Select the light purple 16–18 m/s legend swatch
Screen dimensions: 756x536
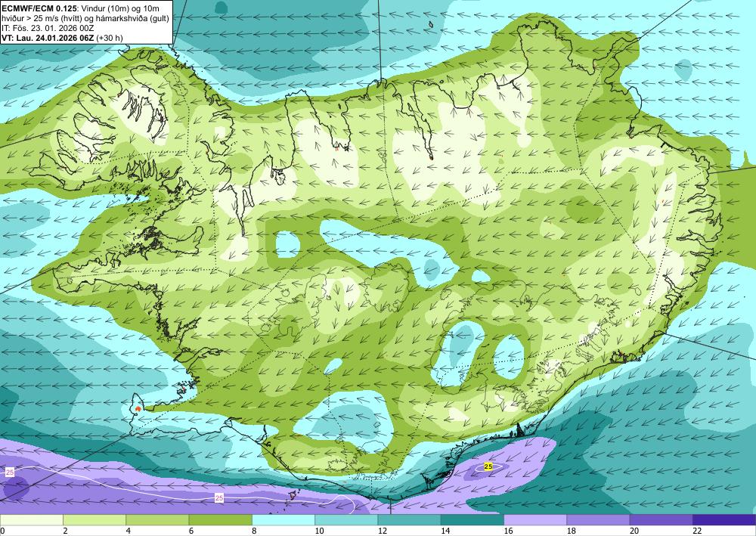click(535, 520)
